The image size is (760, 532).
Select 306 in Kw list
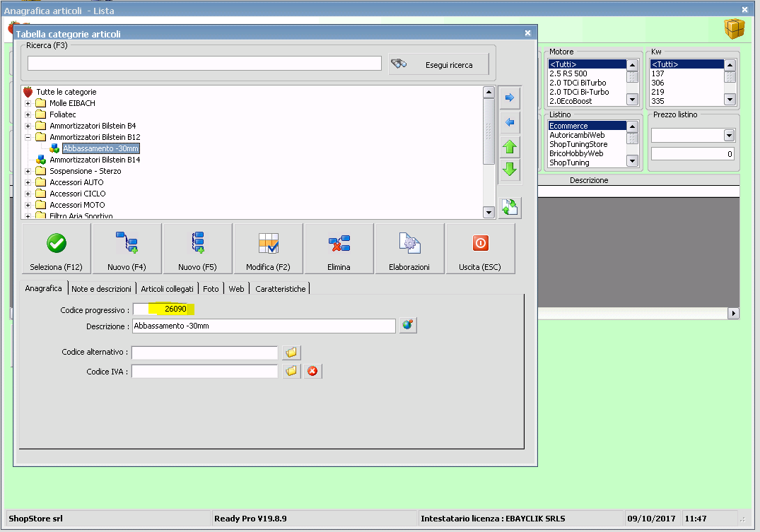(x=686, y=83)
